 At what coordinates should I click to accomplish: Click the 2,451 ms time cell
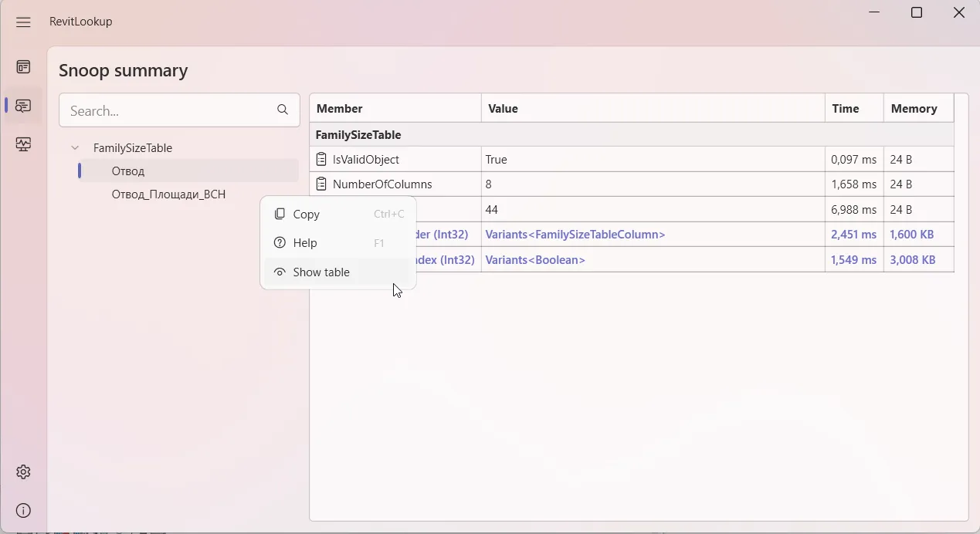854,234
